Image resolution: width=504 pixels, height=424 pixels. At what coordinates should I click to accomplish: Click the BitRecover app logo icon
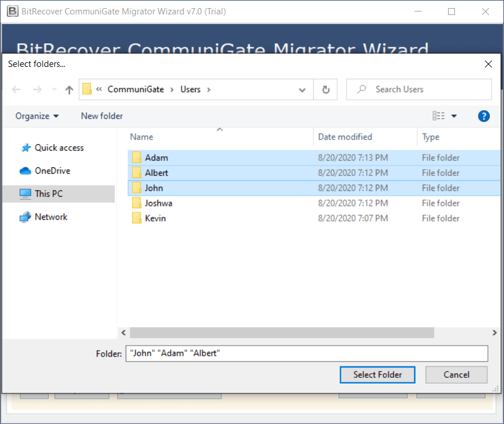13,12
